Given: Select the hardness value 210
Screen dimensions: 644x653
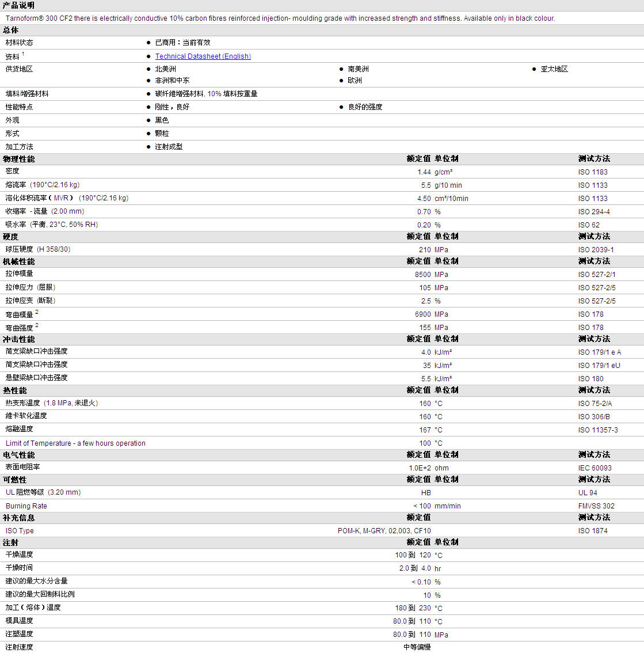Looking at the screenshot, I should pyautogui.click(x=425, y=250).
